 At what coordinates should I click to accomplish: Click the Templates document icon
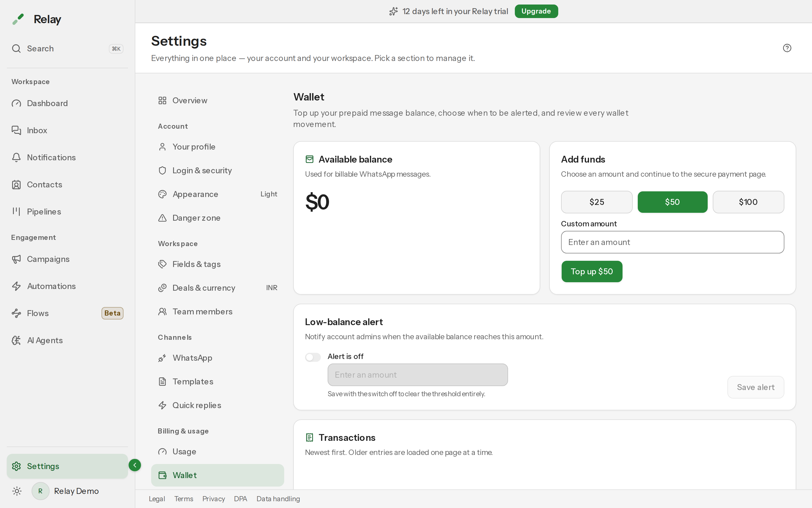point(162,381)
